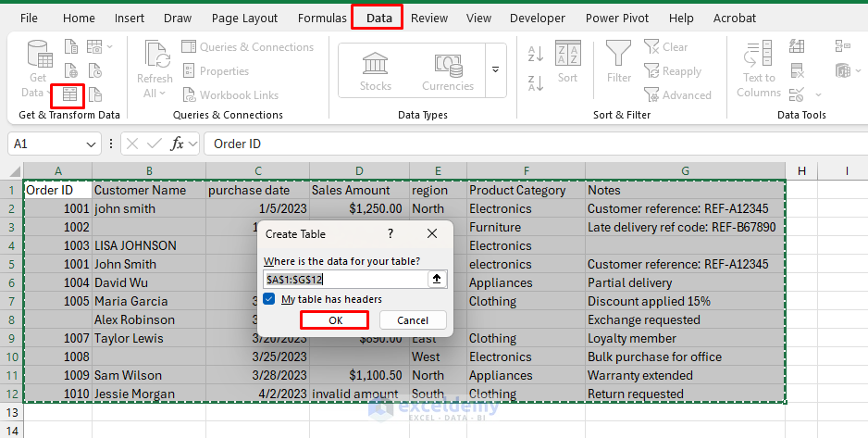This screenshot has height=438, width=868.
Task: Open the File tab
Action: coord(29,19)
